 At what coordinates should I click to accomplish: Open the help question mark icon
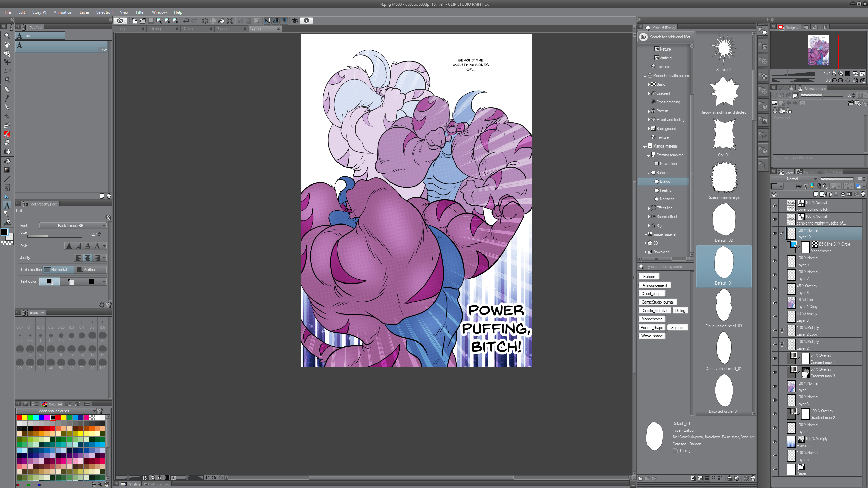(306, 21)
